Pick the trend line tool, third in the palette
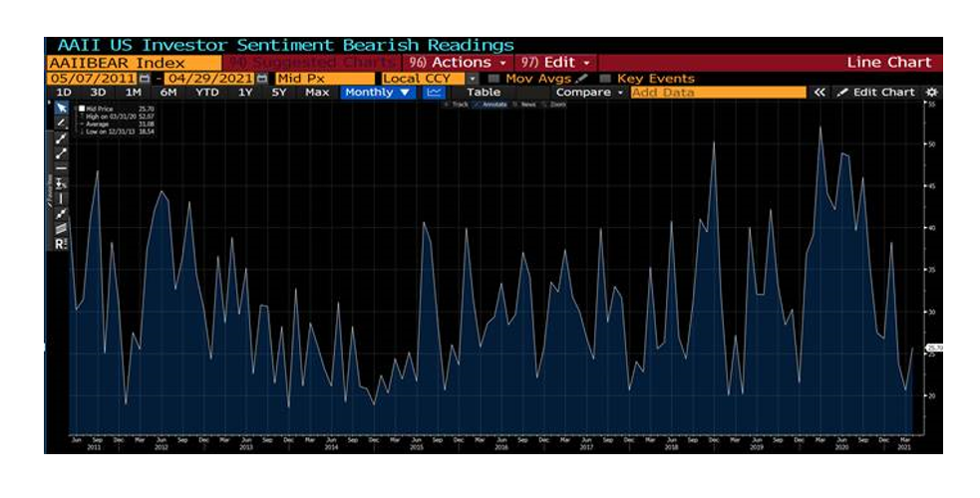 61,138
